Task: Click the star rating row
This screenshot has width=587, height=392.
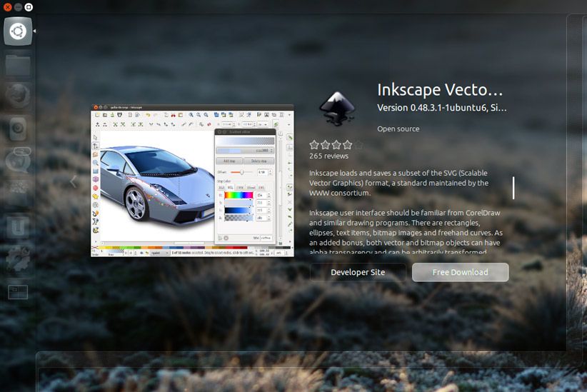Action: [336, 144]
